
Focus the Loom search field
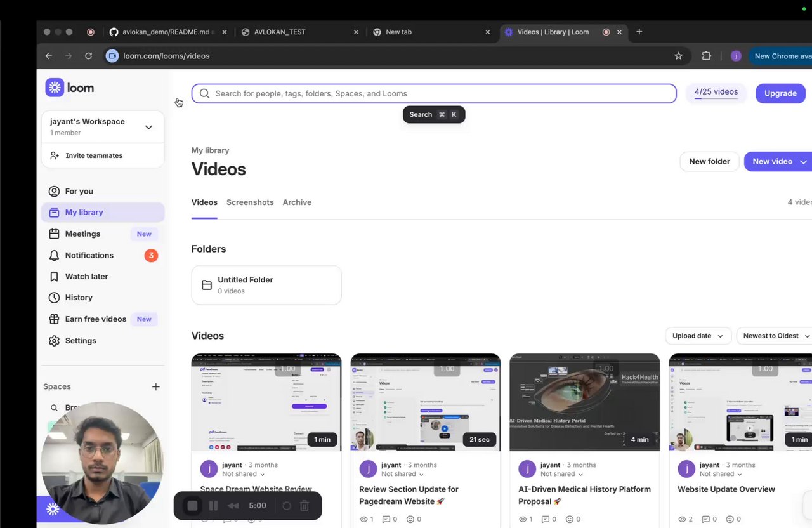[434, 93]
